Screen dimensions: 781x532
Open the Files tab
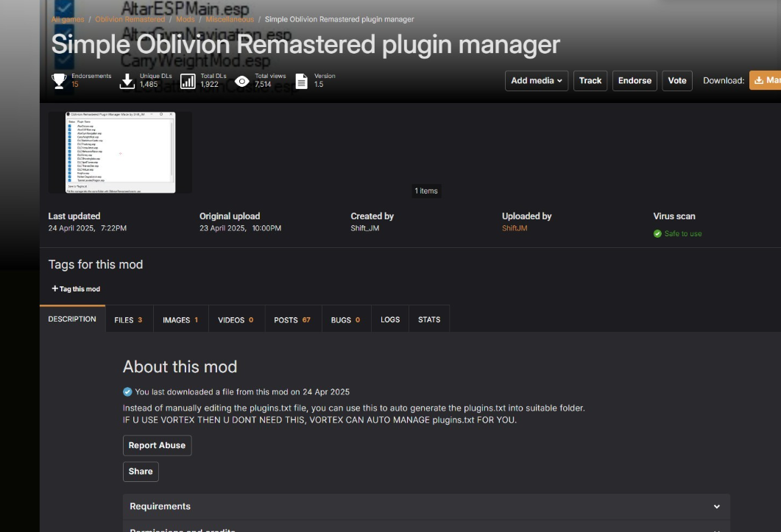click(x=129, y=319)
